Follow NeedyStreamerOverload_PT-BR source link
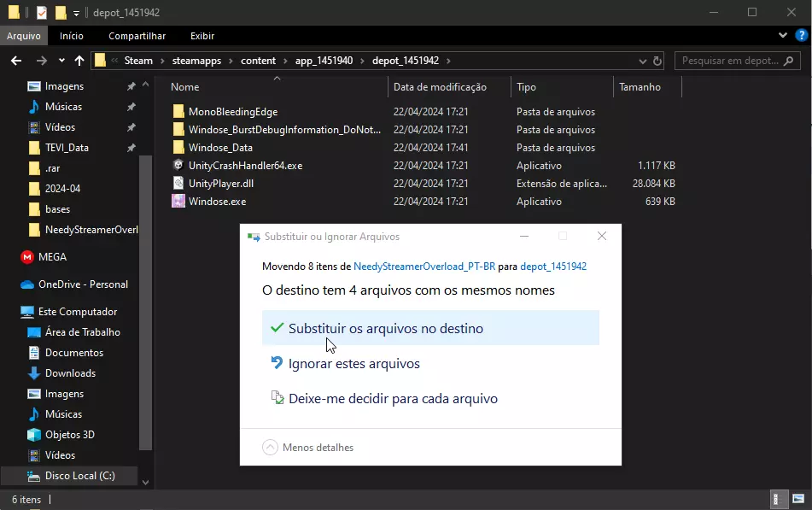 pyautogui.click(x=424, y=267)
